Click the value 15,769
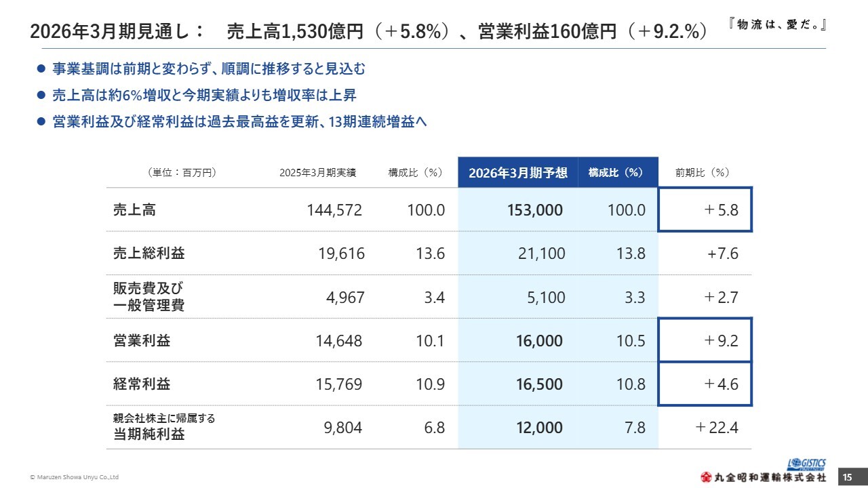 339,384
